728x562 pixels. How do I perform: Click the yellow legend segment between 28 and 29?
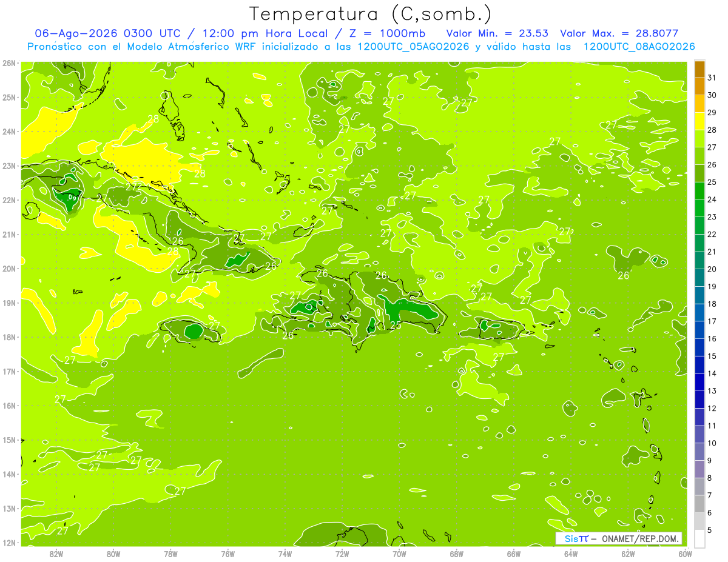pos(699,121)
